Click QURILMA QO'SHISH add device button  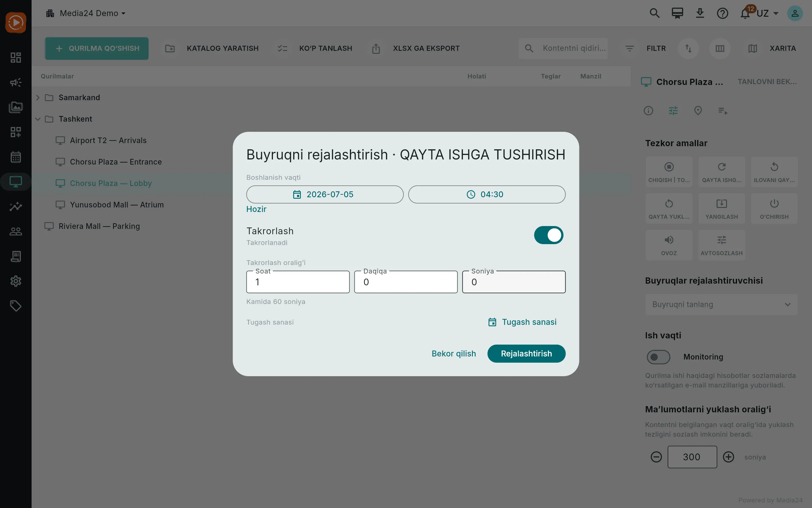tap(97, 48)
